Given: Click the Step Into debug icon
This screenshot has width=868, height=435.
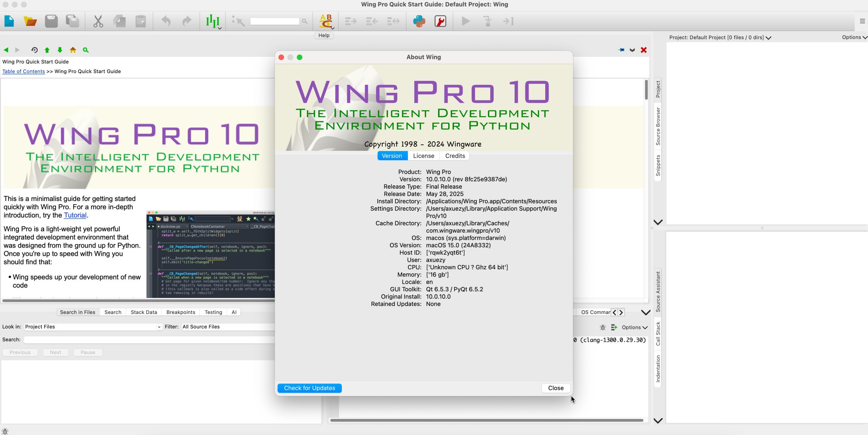Looking at the screenshot, I should [x=487, y=21].
